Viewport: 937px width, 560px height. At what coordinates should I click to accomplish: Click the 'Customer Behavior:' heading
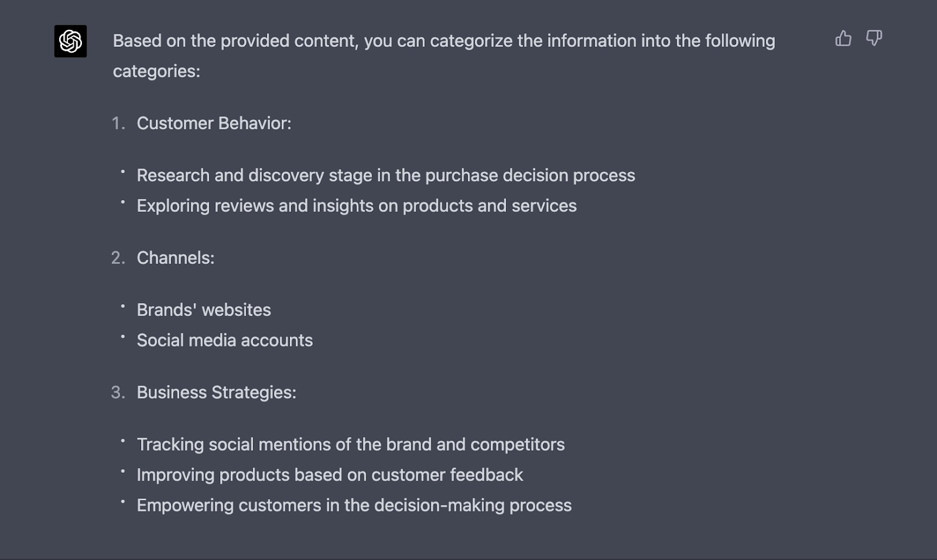(x=214, y=123)
